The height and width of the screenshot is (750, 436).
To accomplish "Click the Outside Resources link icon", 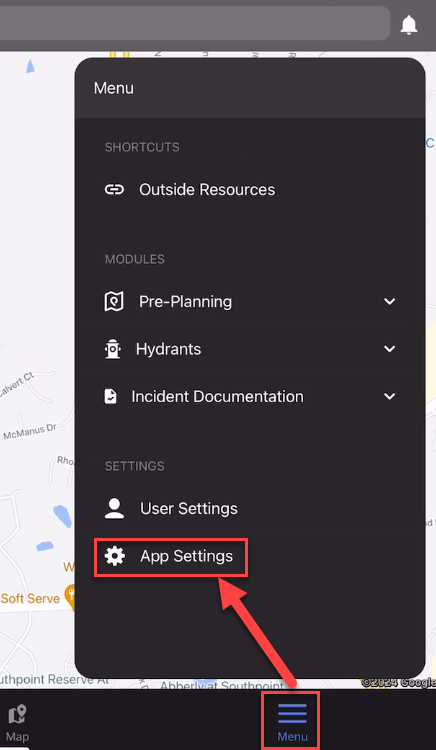I will [x=114, y=190].
